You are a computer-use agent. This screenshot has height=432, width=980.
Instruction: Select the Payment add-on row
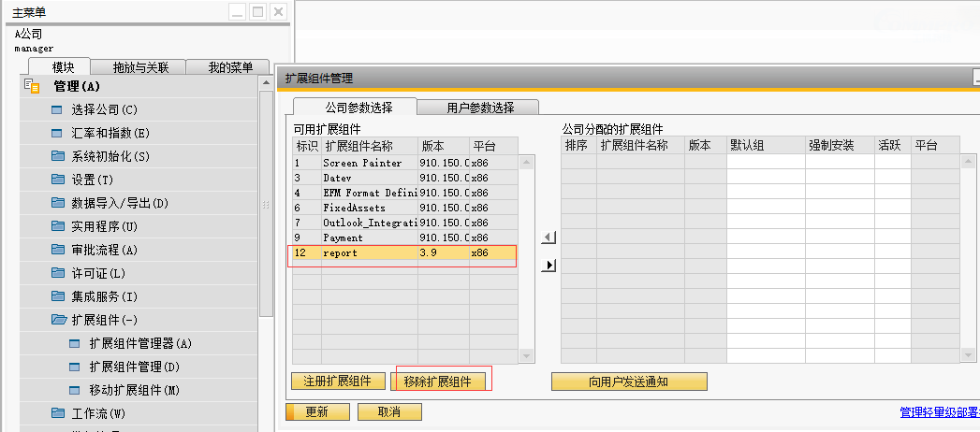pos(405,238)
